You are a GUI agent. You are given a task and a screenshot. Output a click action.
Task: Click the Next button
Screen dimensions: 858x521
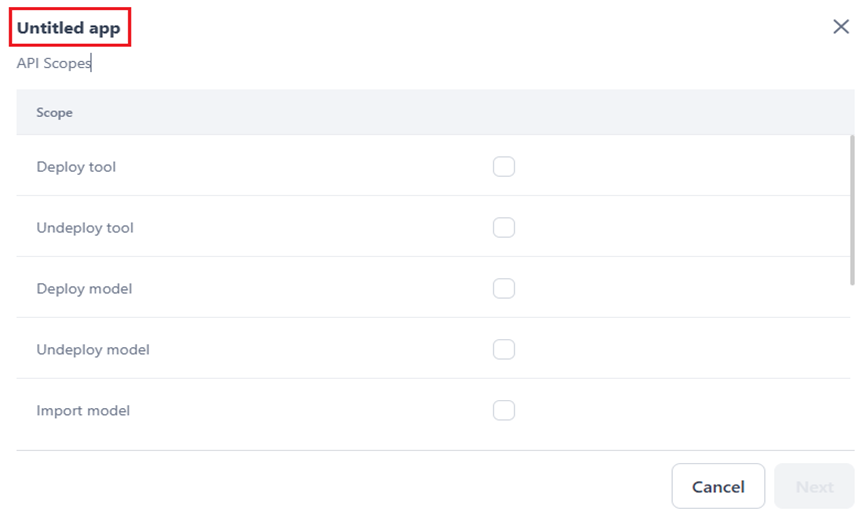814,487
